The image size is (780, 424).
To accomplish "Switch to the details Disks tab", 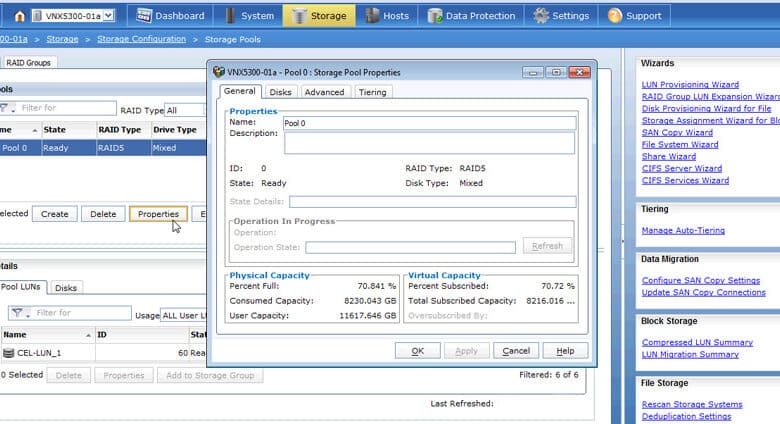I will click(66, 288).
